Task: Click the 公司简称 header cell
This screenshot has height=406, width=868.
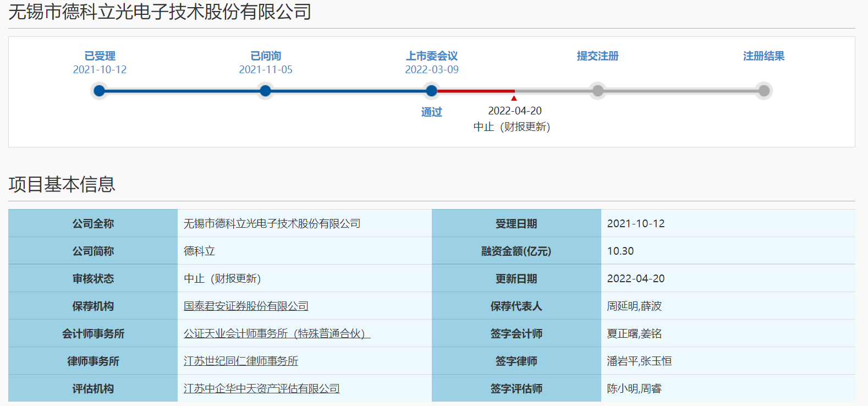Action: click(x=93, y=251)
